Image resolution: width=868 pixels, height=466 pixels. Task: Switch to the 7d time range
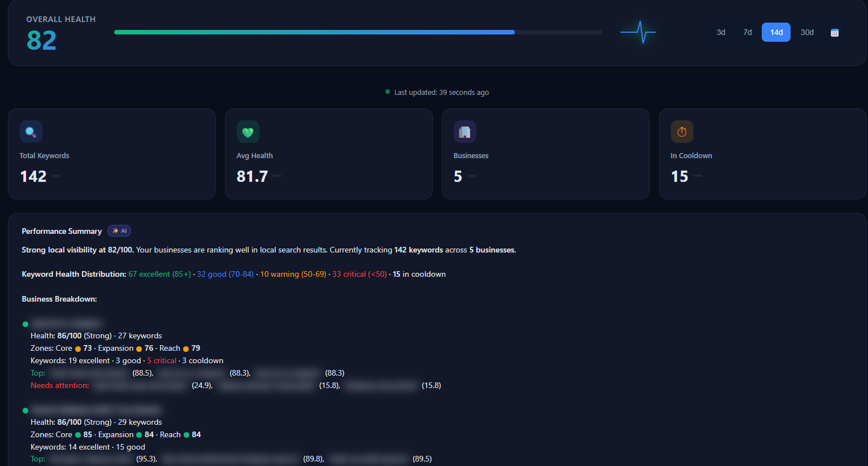(x=747, y=32)
